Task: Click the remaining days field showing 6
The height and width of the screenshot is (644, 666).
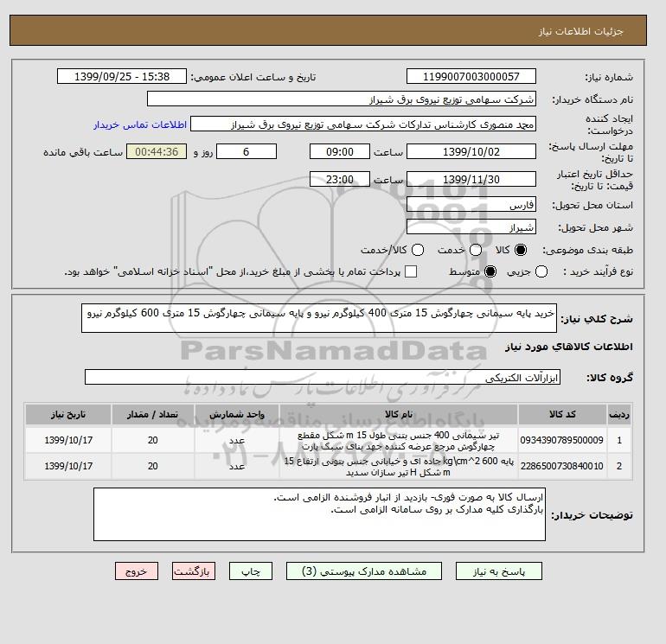Action: (x=247, y=151)
